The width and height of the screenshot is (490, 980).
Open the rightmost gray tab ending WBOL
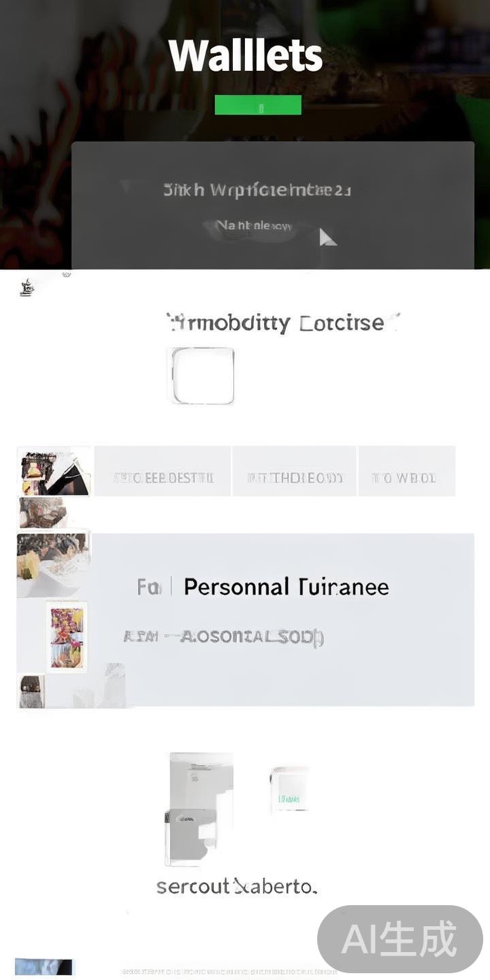coord(406,471)
